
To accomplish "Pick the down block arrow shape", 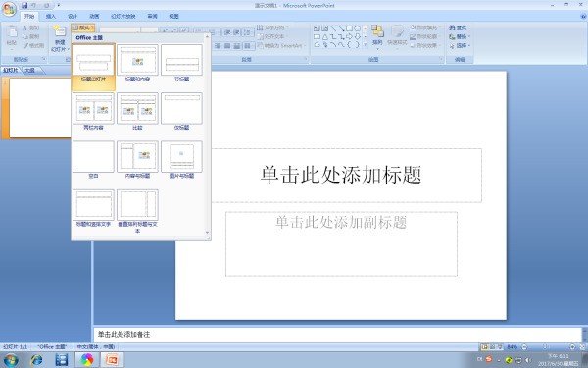I will 358,37.
